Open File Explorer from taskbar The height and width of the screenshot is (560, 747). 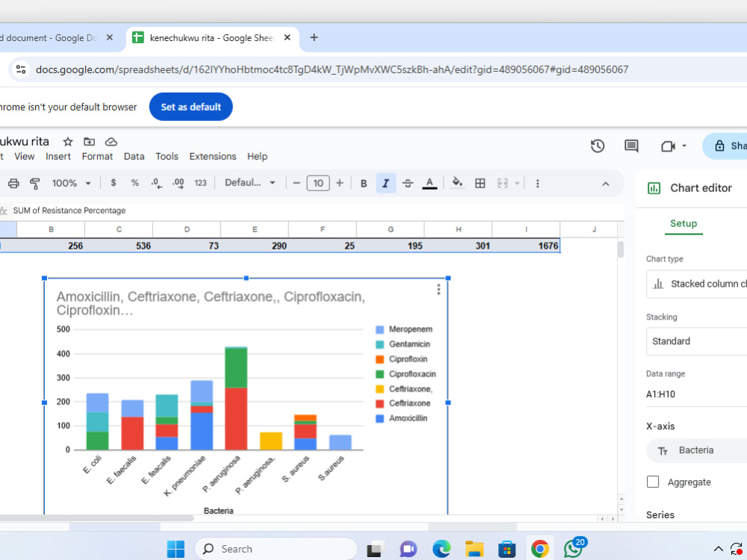click(x=474, y=549)
